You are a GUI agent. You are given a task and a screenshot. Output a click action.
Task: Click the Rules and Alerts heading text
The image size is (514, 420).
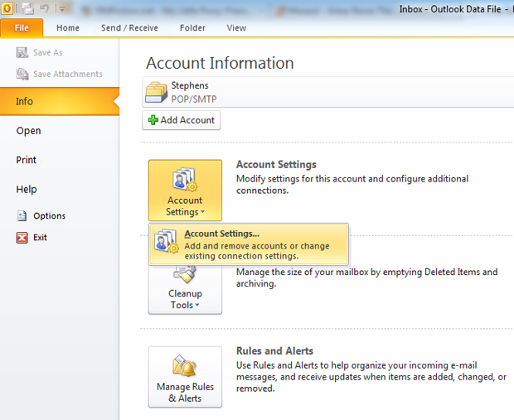coord(274,351)
